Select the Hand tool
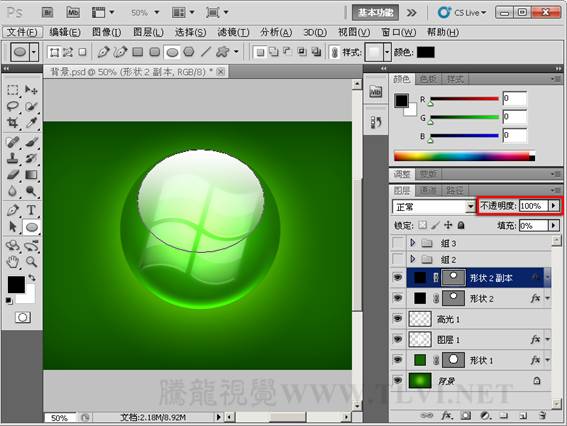 13,261
